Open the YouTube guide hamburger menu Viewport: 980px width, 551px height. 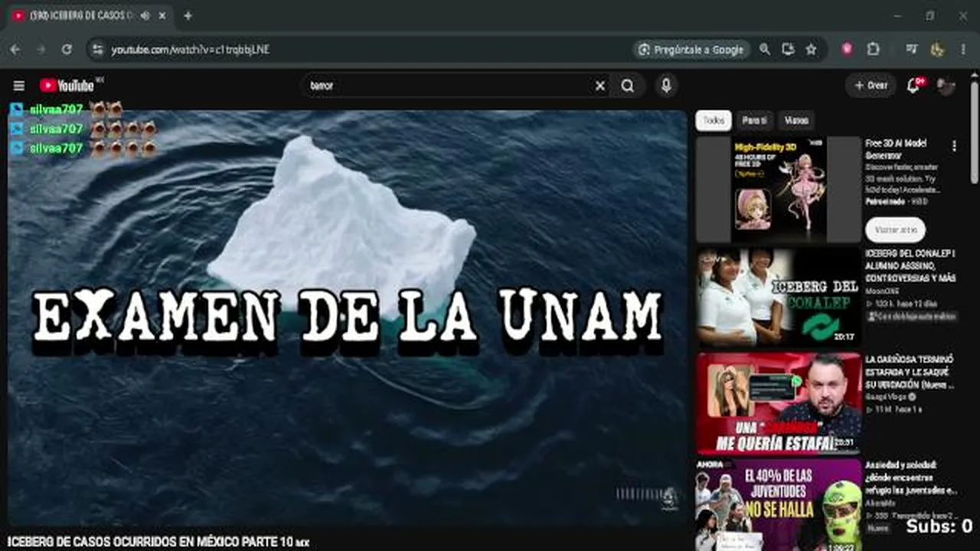19,86
